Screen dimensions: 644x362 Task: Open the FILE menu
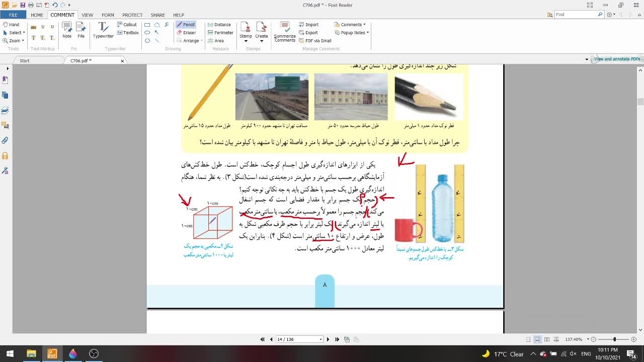(x=13, y=15)
